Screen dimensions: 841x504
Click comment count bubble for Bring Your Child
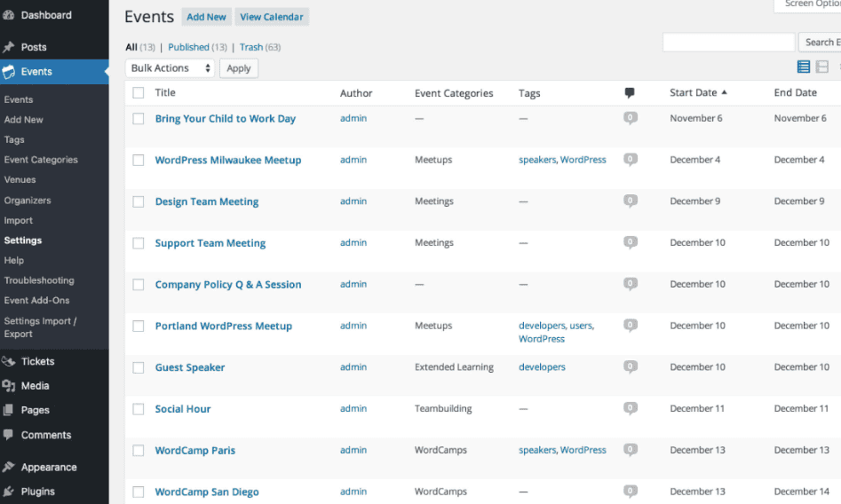[631, 118]
